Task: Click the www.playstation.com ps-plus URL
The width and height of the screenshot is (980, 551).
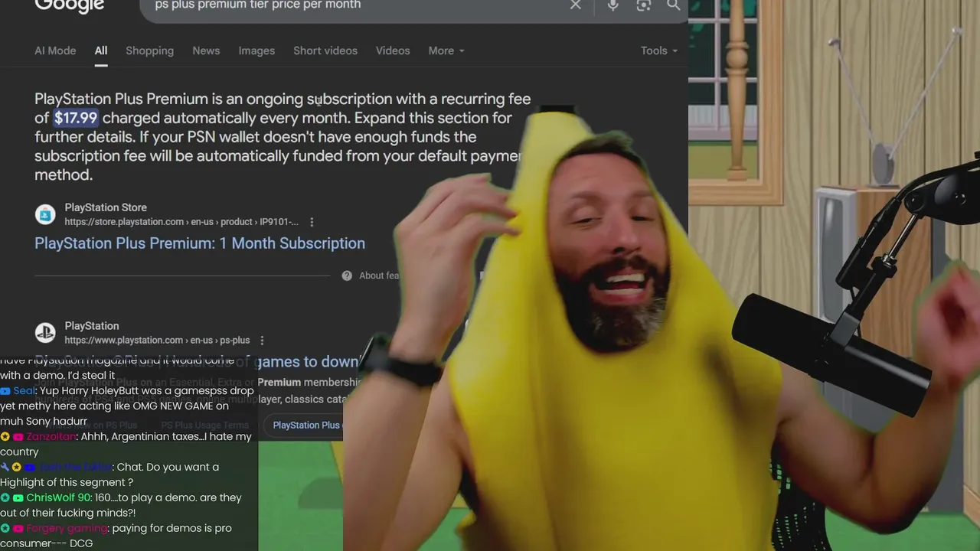Action: [x=157, y=341]
